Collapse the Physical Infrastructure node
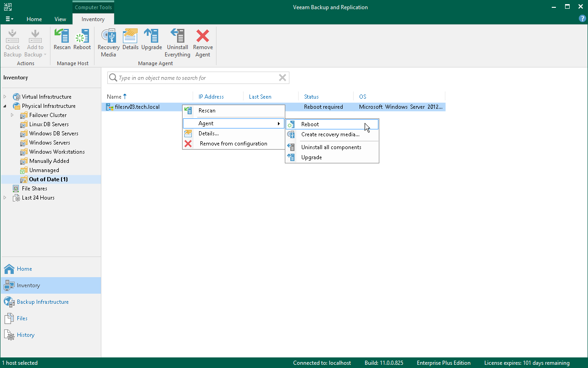This screenshot has height=368, width=588. click(5, 106)
